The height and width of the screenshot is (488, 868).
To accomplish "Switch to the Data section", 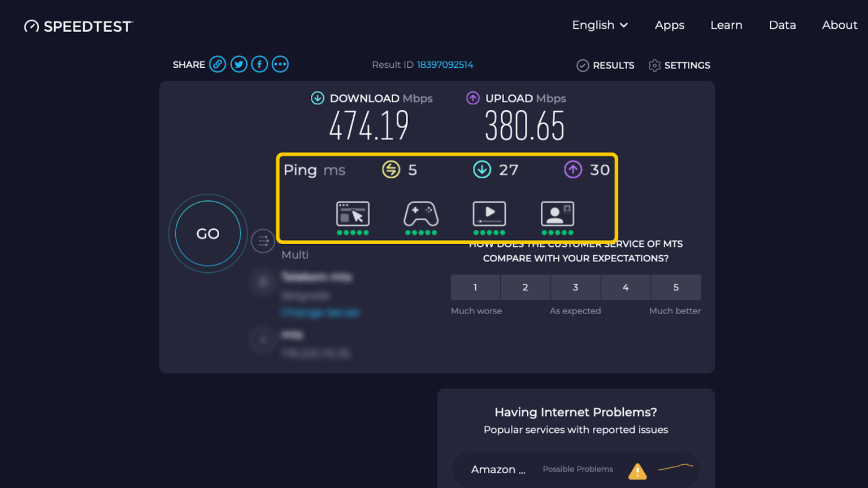I will [x=782, y=25].
